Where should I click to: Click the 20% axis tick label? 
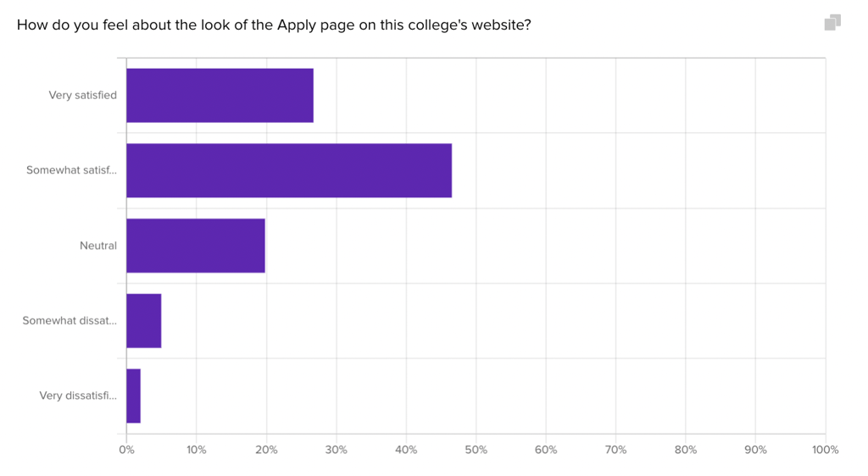coord(266,450)
